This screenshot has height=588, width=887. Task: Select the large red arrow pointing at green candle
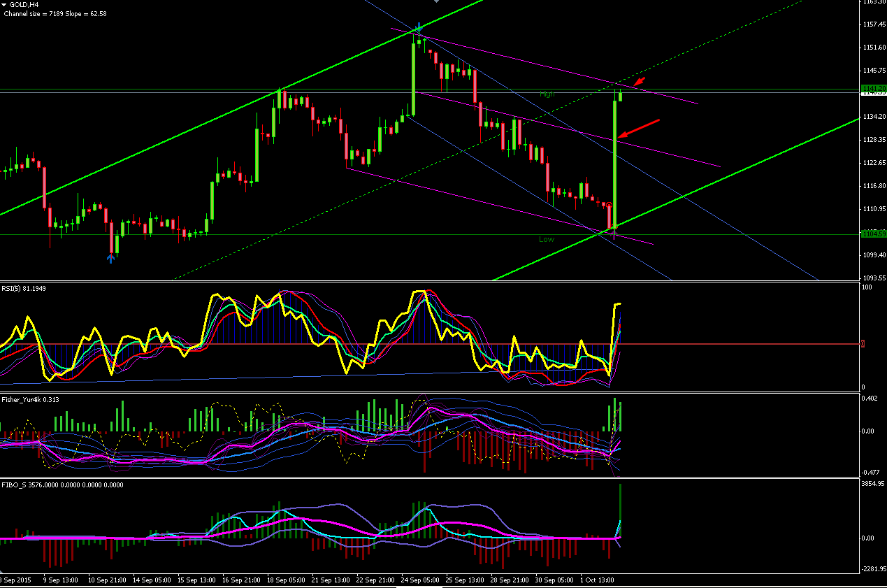(638, 128)
